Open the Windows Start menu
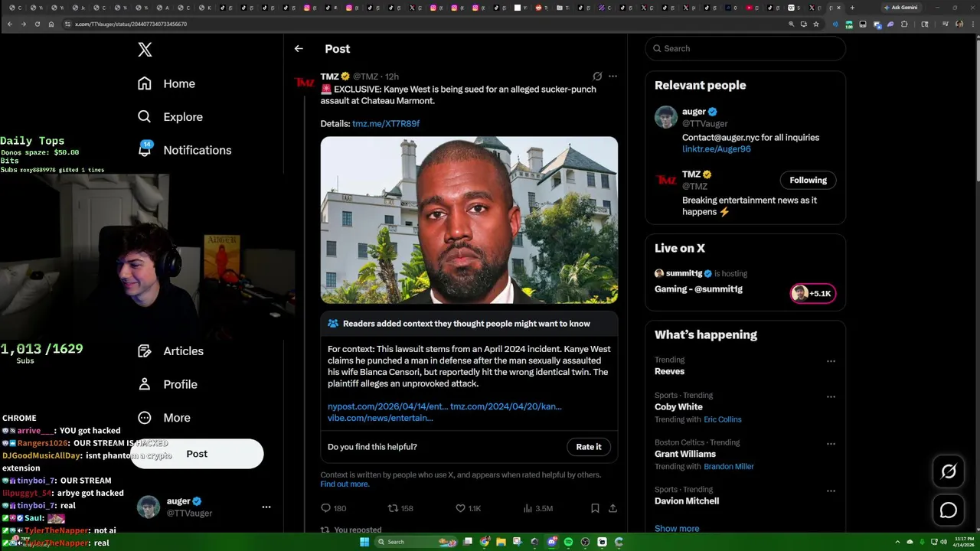The image size is (980, 551). click(x=364, y=542)
